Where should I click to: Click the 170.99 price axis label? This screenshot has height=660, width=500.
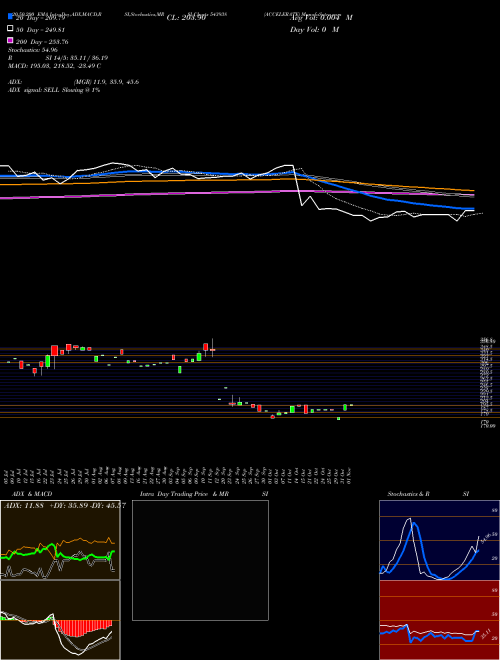coord(487,426)
